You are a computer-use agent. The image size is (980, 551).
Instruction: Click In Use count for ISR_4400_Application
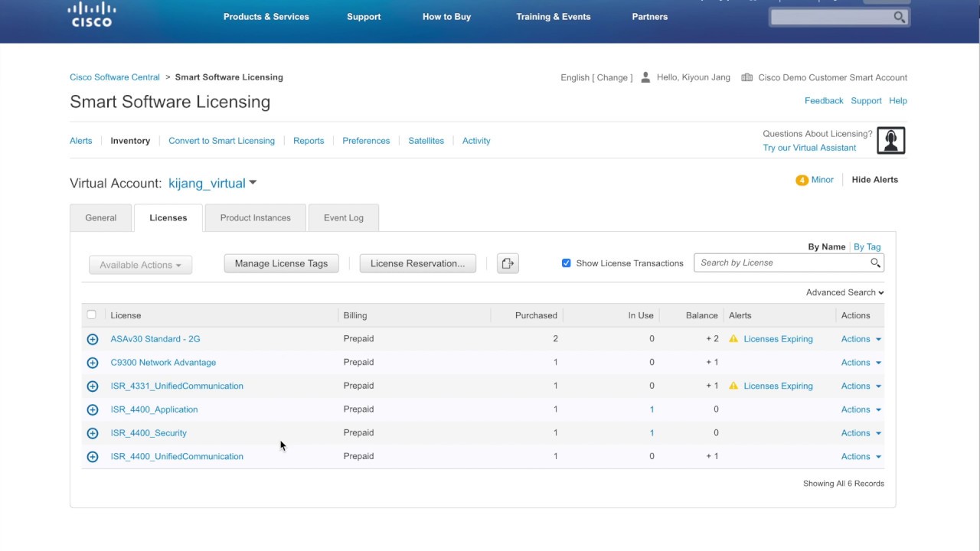pos(652,409)
